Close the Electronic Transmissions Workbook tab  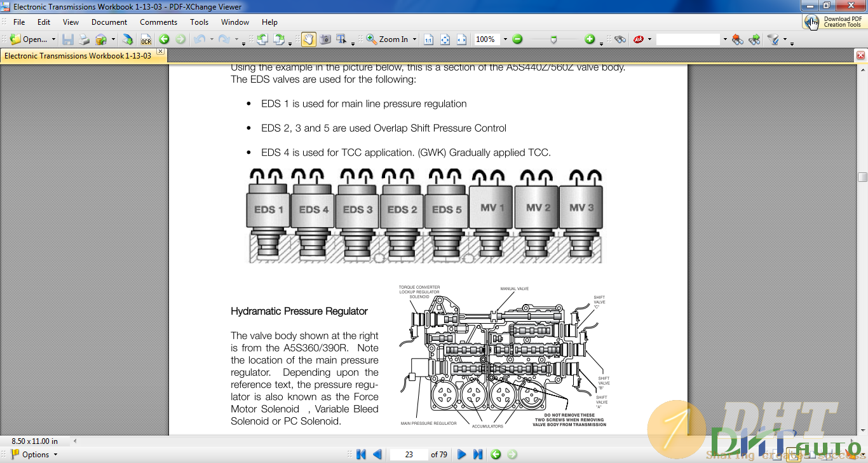(x=160, y=52)
